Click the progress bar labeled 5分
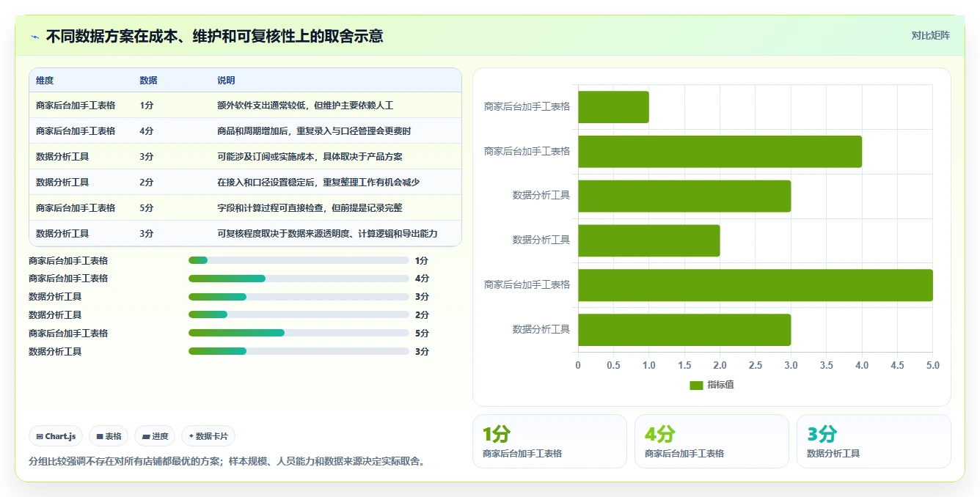Image resolution: width=980 pixels, height=497 pixels. pos(299,333)
